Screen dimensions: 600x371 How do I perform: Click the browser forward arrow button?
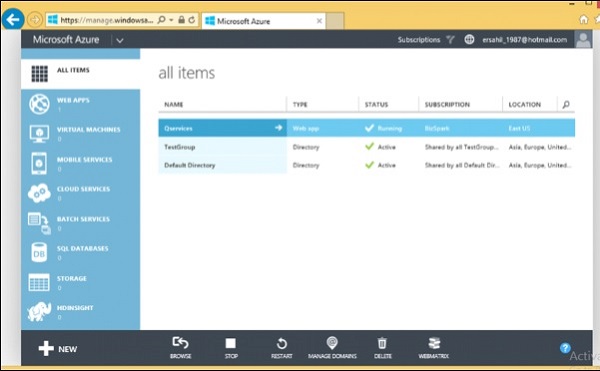pos(34,20)
